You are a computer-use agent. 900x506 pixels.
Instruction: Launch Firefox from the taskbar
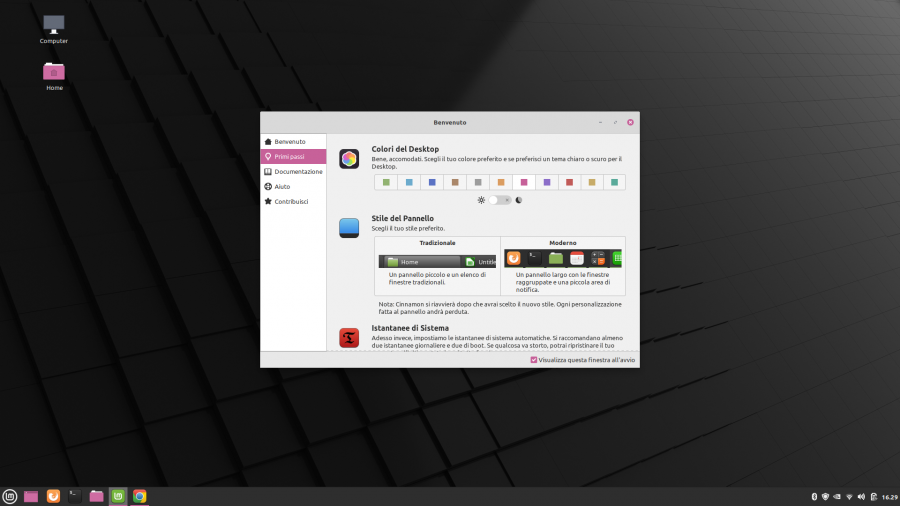[53, 496]
